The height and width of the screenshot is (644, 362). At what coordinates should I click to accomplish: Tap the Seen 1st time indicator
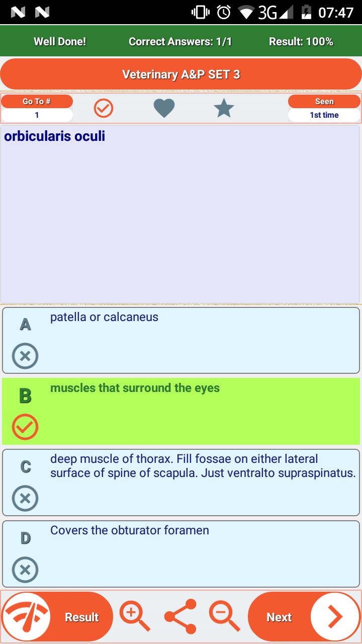click(324, 108)
